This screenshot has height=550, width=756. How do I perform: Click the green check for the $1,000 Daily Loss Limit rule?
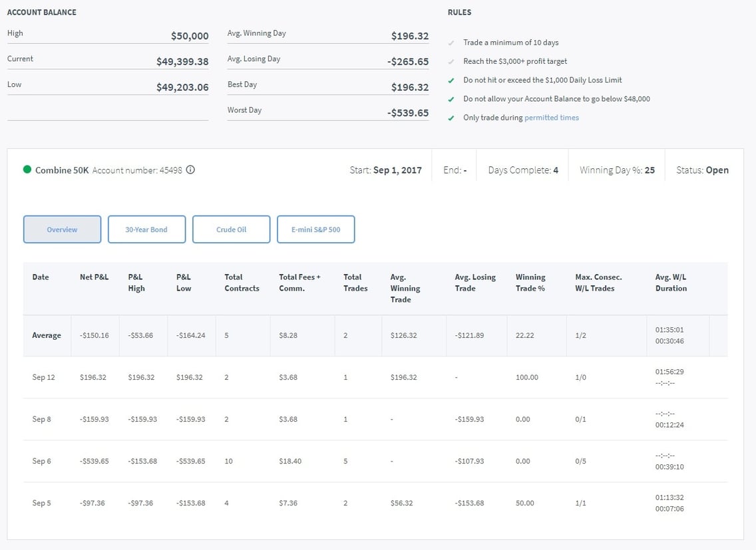(x=451, y=80)
